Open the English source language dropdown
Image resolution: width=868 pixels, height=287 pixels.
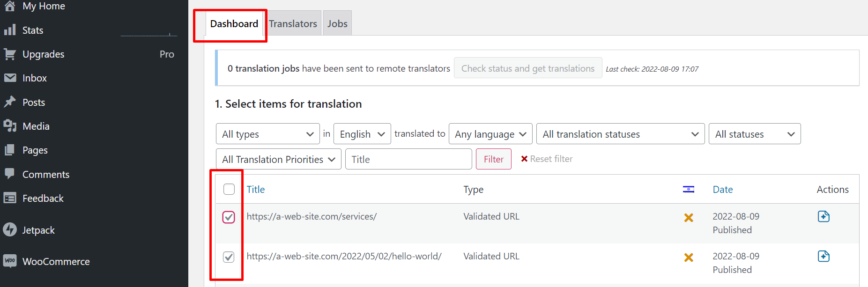click(x=363, y=134)
